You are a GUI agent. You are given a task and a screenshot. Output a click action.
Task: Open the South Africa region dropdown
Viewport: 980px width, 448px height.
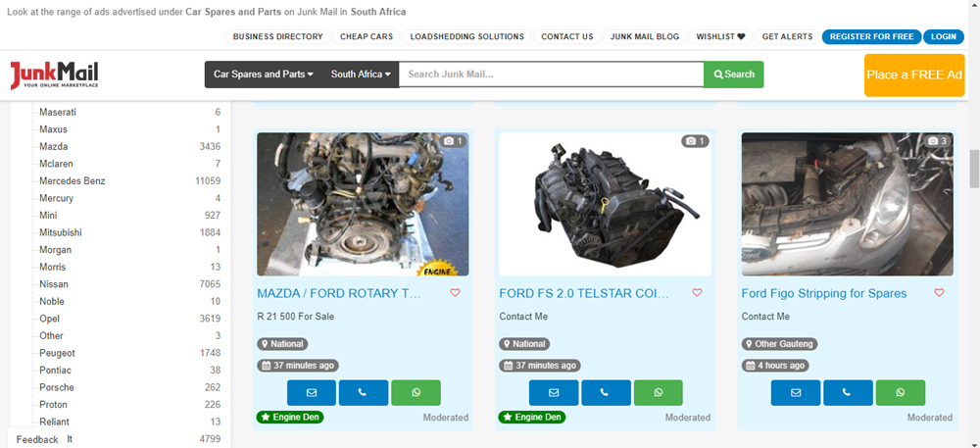coord(361,75)
